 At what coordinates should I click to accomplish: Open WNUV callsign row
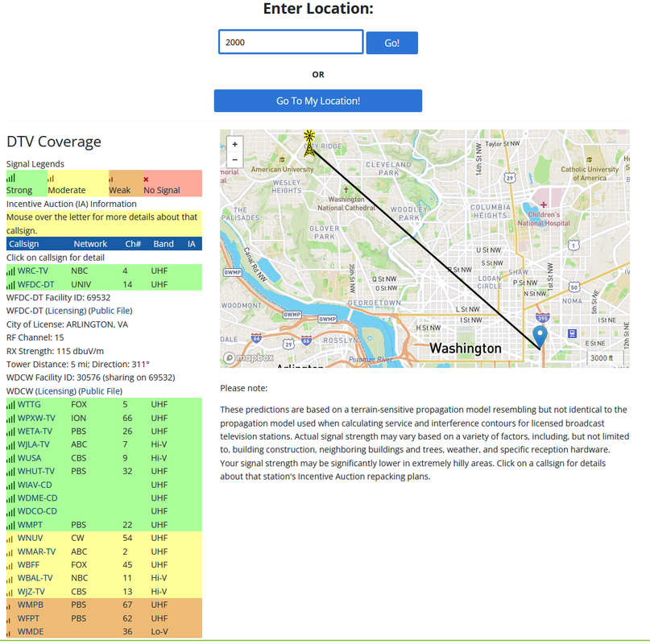coord(104,538)
